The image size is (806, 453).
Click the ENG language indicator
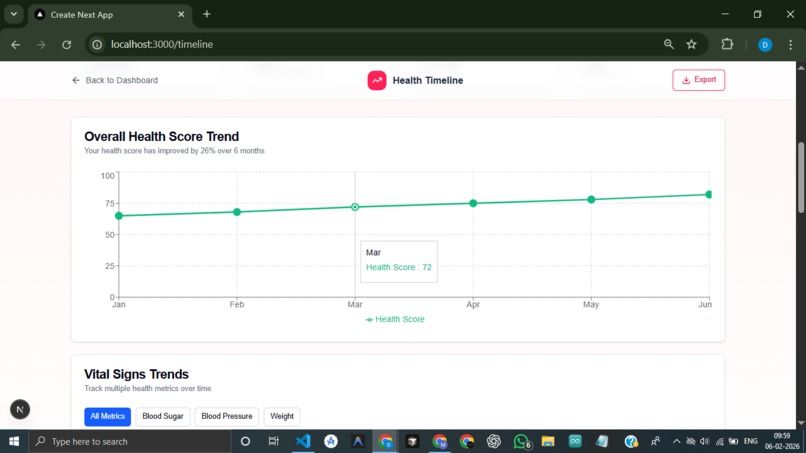click(750, 441)
